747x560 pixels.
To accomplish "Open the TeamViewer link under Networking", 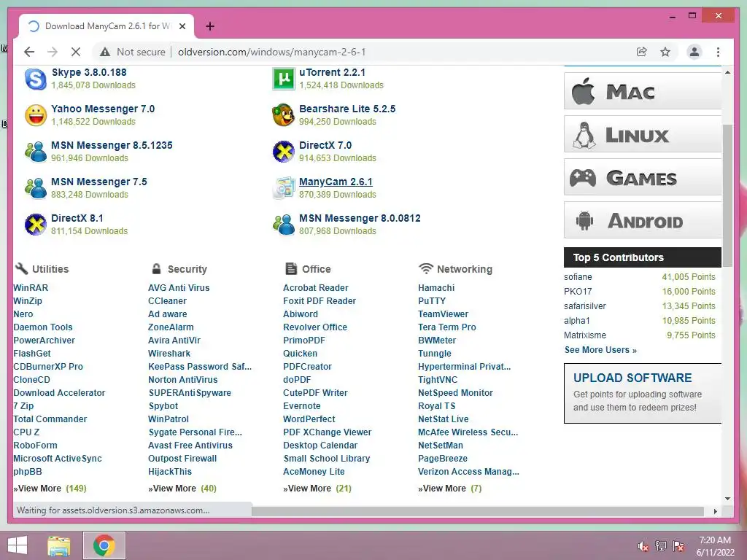I will [443, 314].
